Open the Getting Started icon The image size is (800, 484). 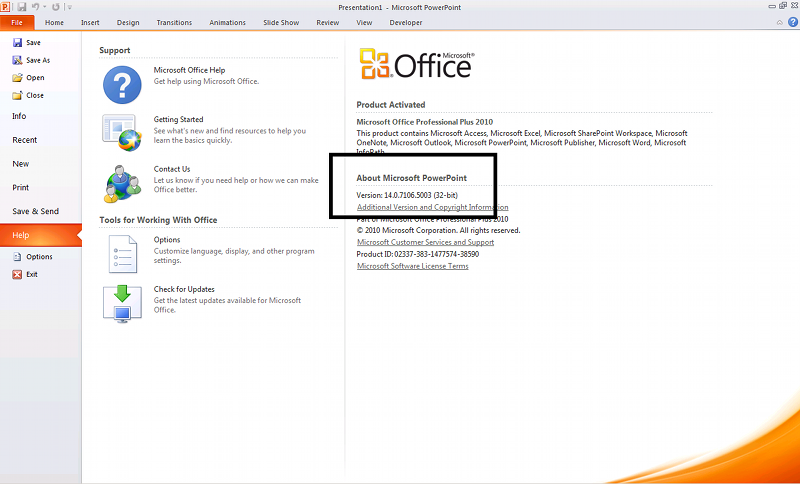pos(122,132)
